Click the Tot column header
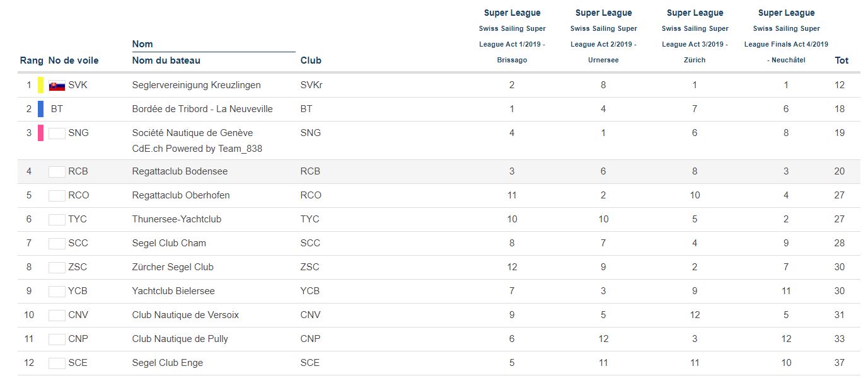 tap(842, 60)
